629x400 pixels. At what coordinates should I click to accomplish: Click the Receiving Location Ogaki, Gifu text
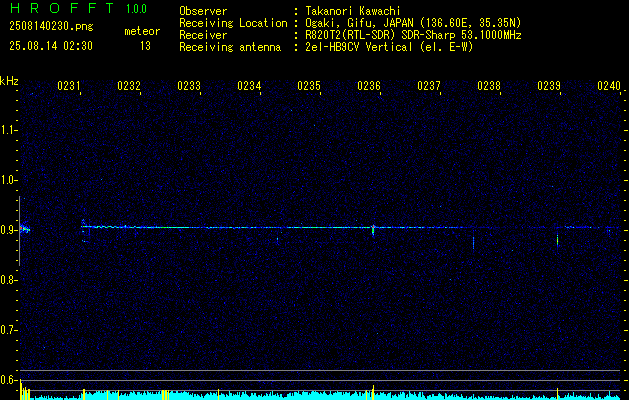pyautogui.click(x=413, y=23)
